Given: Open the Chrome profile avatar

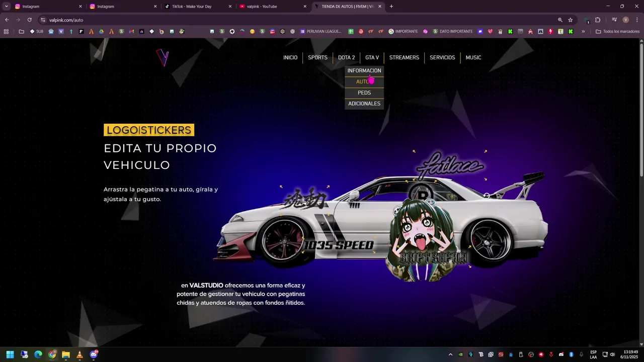Looking at the screenshot, I should click(626, 20).
